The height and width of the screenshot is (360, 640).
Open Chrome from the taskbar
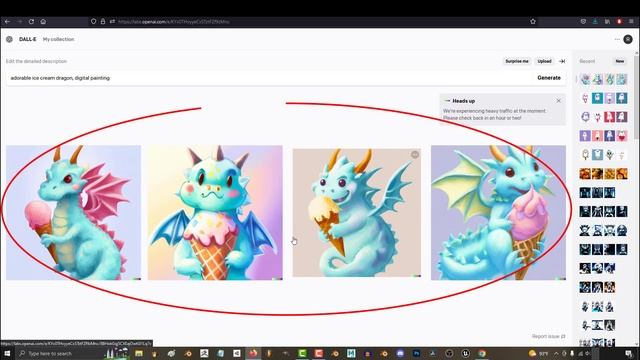[482, 353]
